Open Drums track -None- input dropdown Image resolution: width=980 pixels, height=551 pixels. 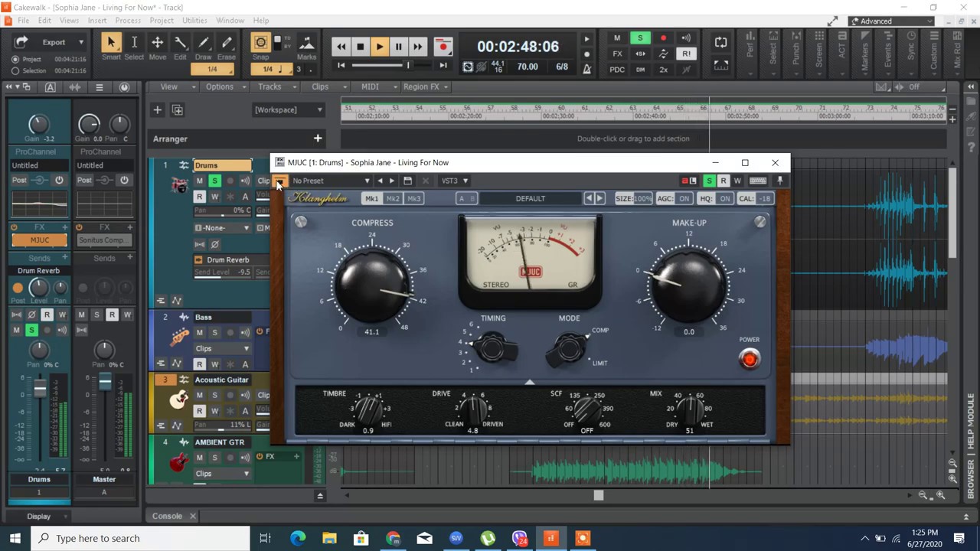222,228
